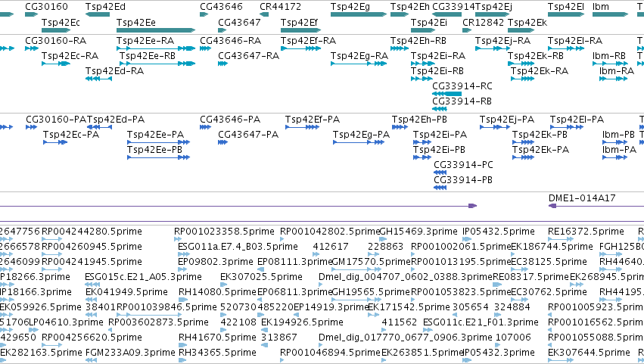Click EST RP004244280.5prime
644x364 pixels.
92,232
